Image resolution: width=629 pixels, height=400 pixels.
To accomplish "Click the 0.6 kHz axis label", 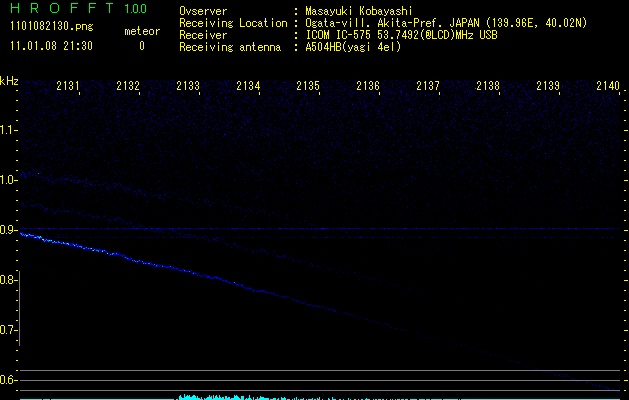I will 9,380.
